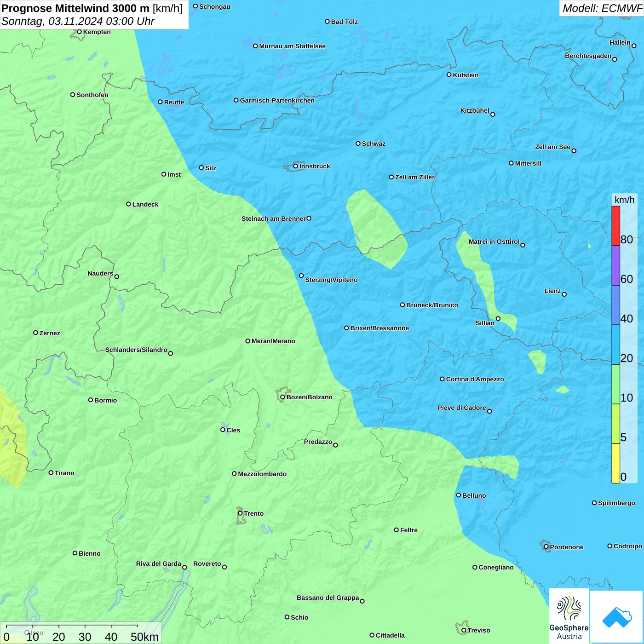Click the Hallein city marker
Screen dimensions: 644x644
pyautogui.click(x=634, y=46)
